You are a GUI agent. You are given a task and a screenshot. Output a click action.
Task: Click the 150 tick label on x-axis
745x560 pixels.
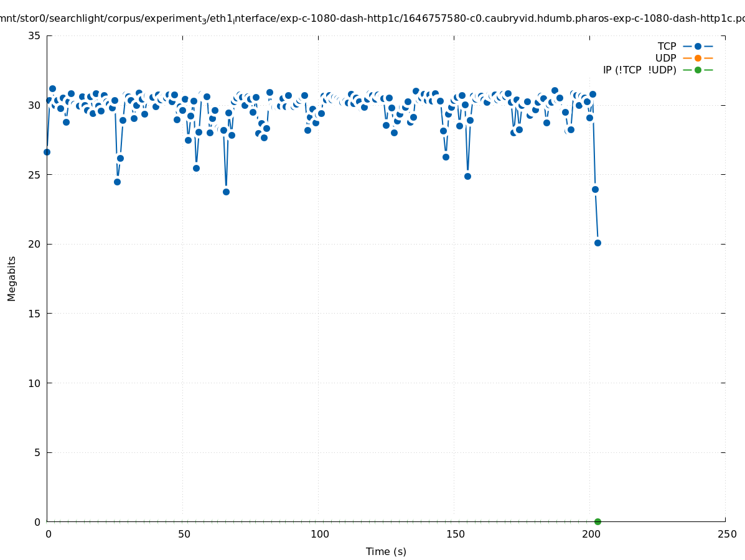pos(455,534)
